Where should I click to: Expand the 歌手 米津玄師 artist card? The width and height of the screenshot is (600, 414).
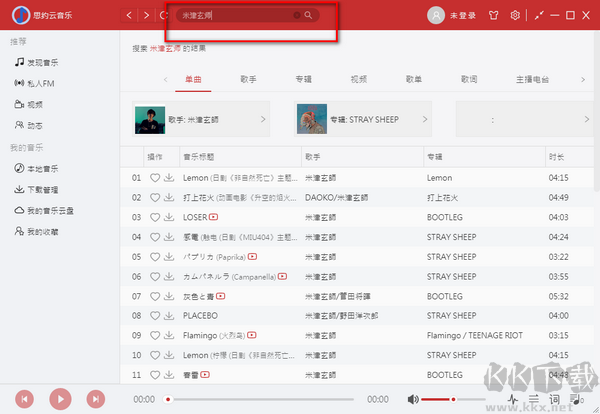[x=263, y=119]
